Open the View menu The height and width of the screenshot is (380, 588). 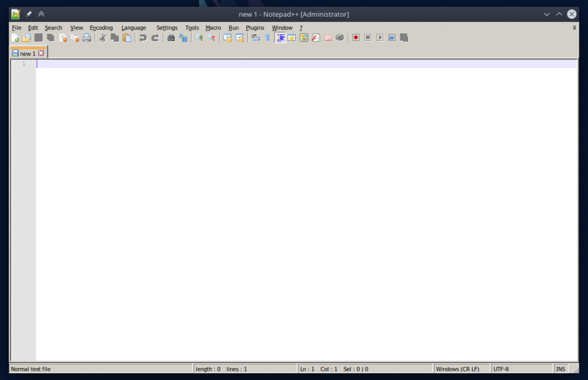(76, 28)
